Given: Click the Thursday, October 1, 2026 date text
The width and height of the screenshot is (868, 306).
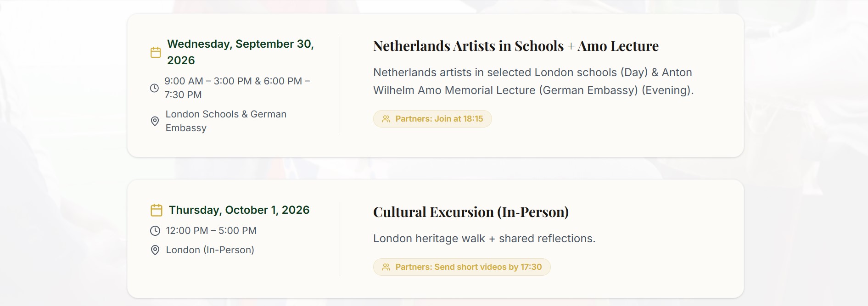Looking at the screenshot, I should pos(239,210).
